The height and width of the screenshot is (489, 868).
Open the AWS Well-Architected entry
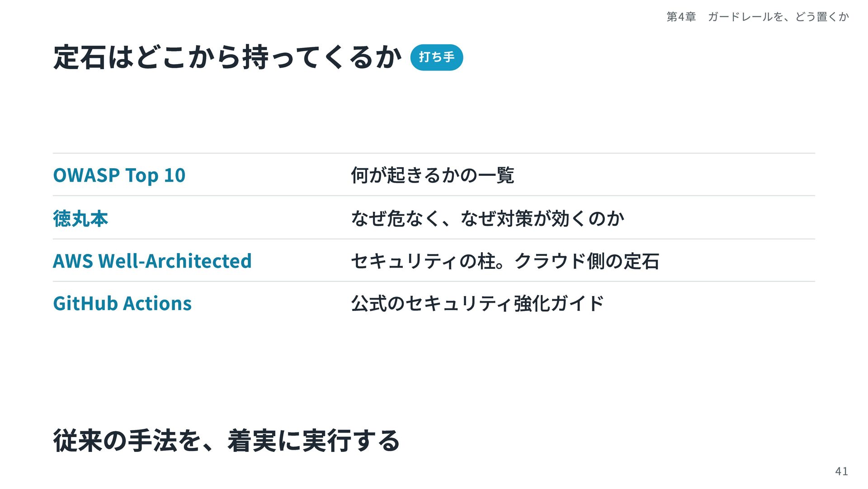(x=152, y=261)
